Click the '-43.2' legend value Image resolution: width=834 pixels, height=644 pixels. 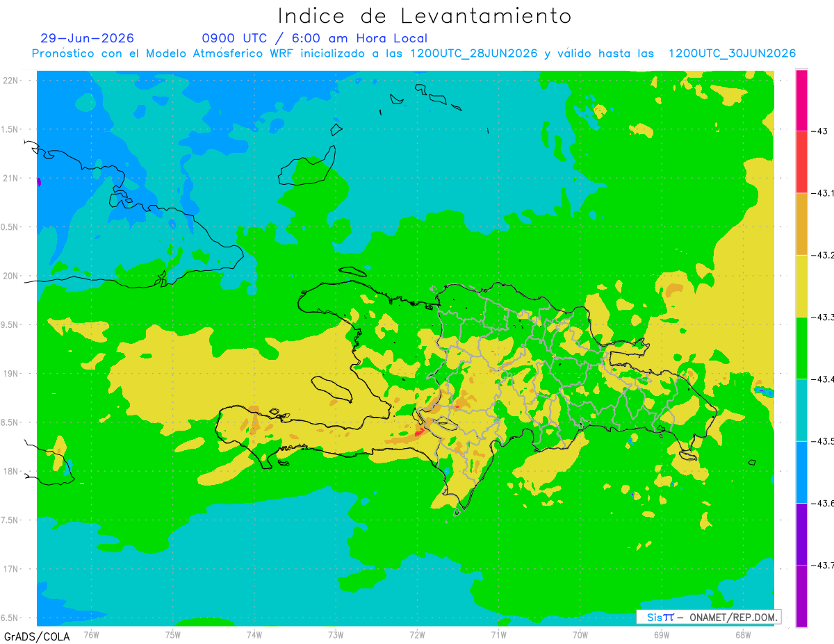tap(823, 255)
